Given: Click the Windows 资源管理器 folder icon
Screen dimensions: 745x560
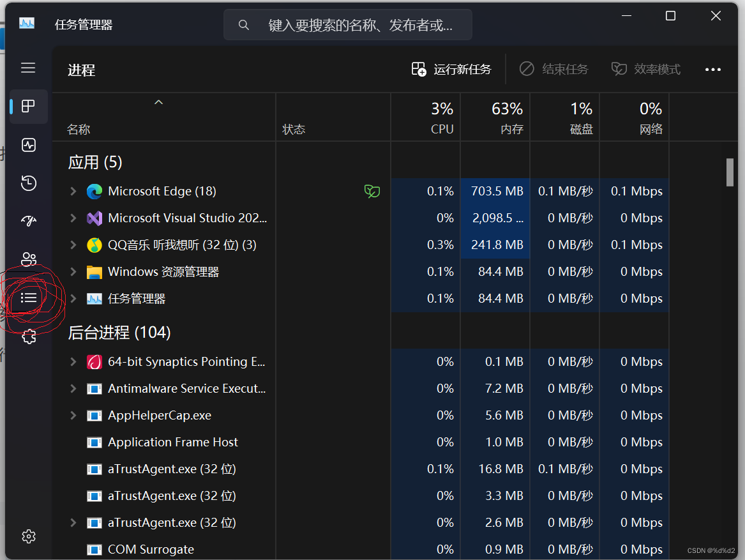Looking at the screenshot, I should coord(94,273).
